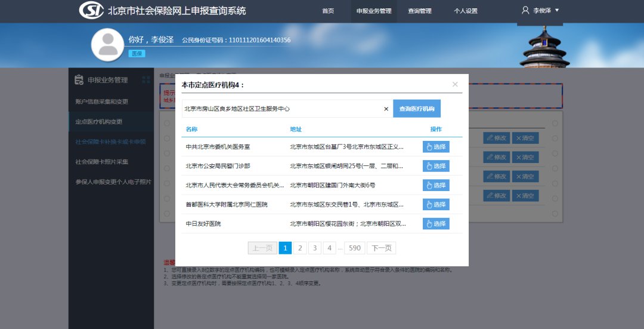The width and height of the screenshot is (644, 329).
Task: Click 查询医疗机构 search button
Action: click(x=417, y=109)
